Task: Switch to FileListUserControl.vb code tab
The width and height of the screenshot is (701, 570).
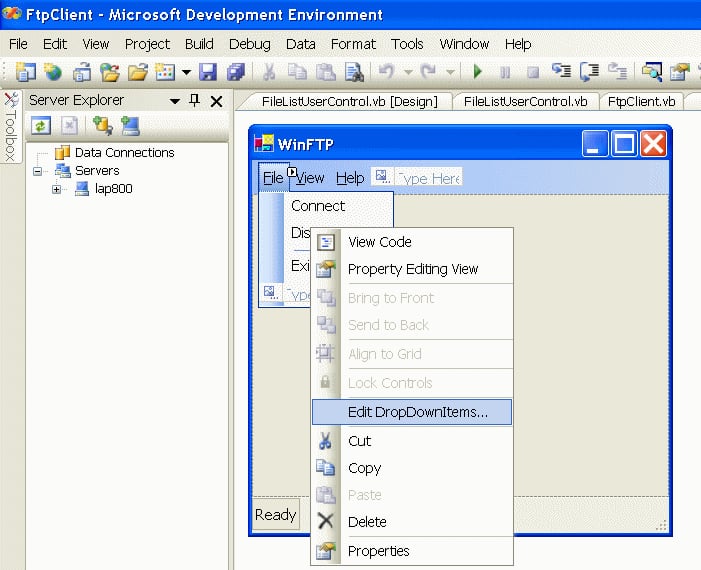Action: coord(525,101)
